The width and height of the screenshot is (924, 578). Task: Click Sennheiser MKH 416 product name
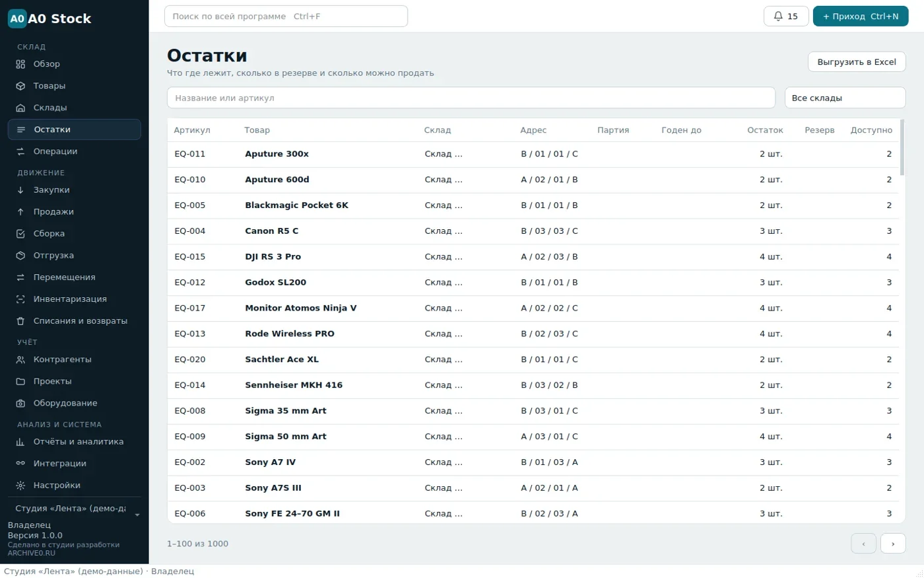tap(294, 385)
